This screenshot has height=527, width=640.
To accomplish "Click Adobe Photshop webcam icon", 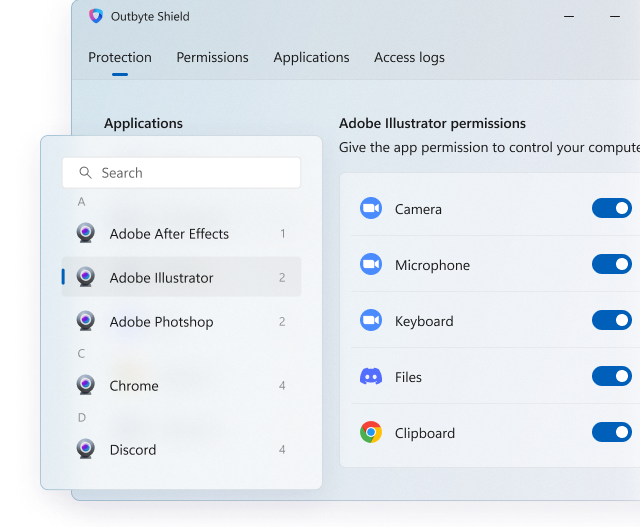I will (x=86, y=321).
